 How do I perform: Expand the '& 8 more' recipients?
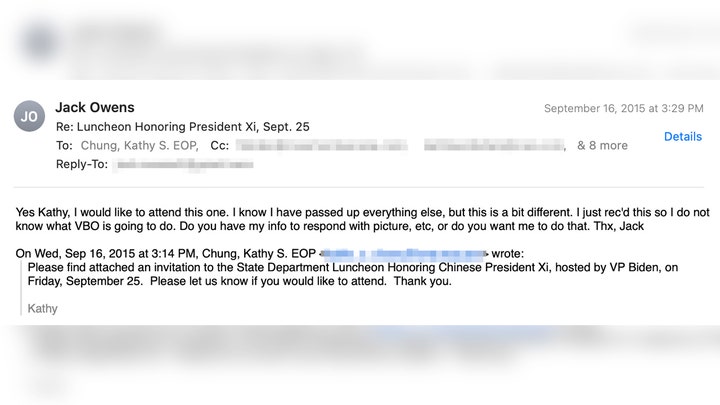tap(602, 146)
